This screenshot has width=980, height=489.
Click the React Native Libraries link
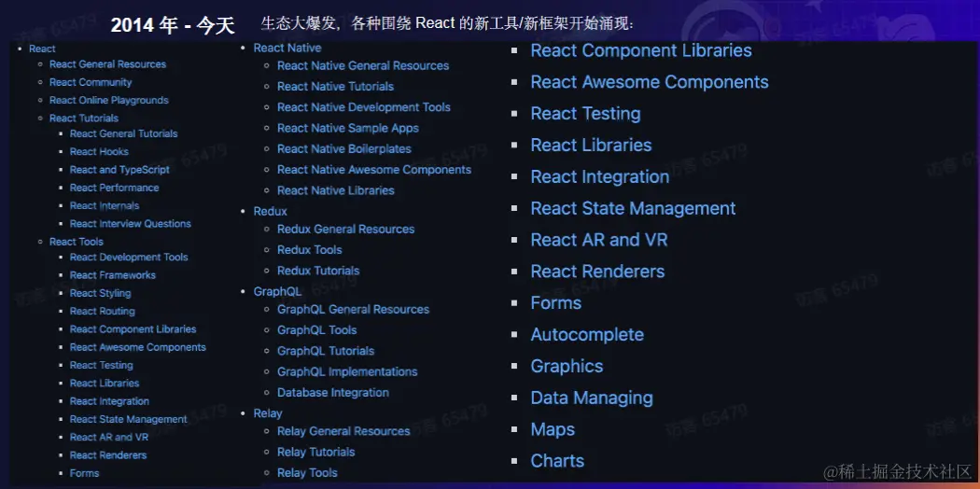click(336, 190)
